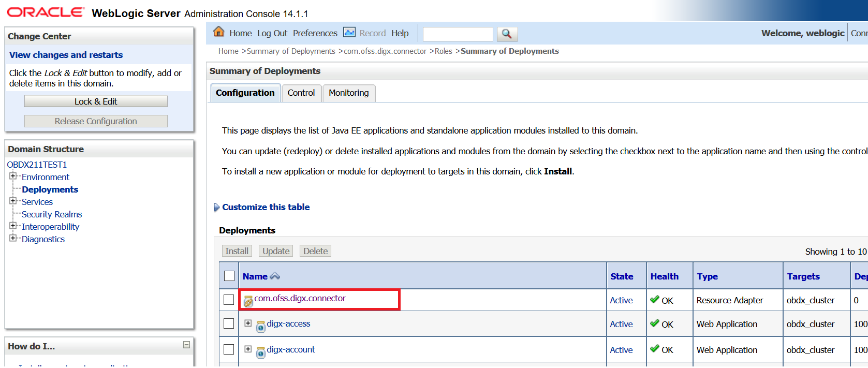Switch to the Monitoring tab
Image resolution: width=868 pixels, height=368 pixels.
349,93
